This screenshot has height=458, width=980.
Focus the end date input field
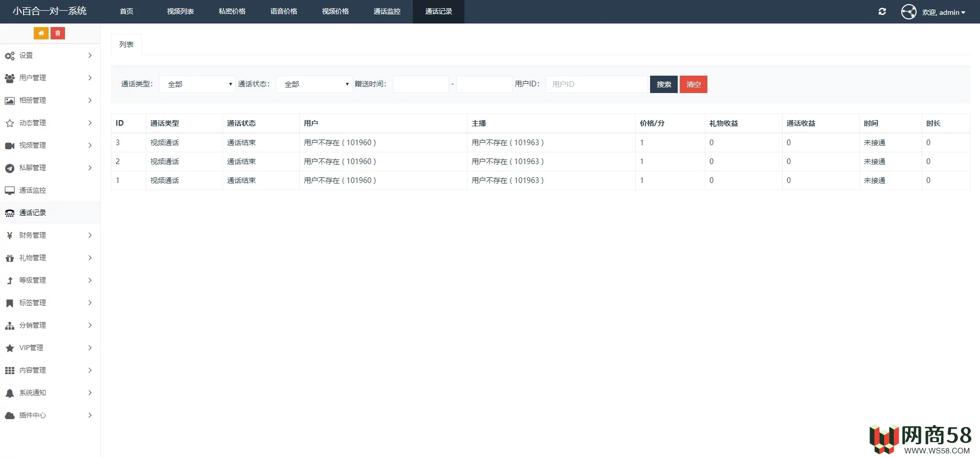[x=484, y=84]
